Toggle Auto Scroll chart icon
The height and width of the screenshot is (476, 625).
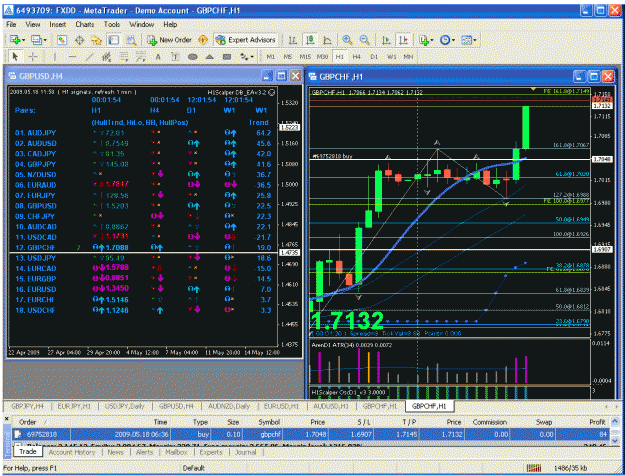(x=386, y=40)
